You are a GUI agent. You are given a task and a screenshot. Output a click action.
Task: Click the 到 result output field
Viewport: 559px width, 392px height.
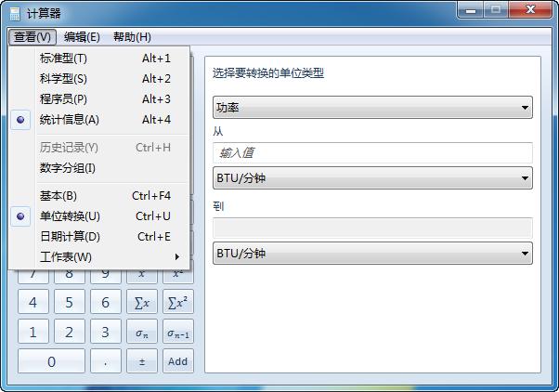pos(372,228)
